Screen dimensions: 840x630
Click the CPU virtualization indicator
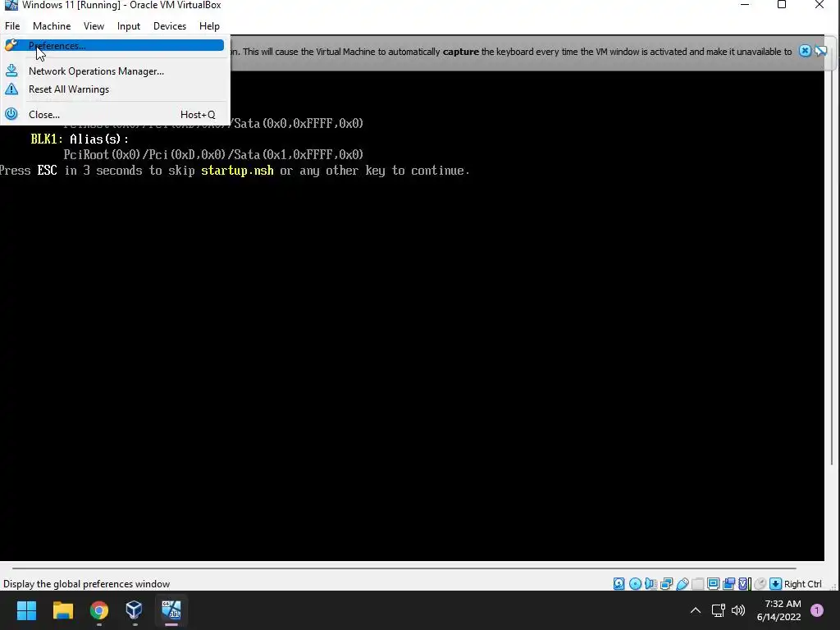pyautogui.click(x=744, y=584)
